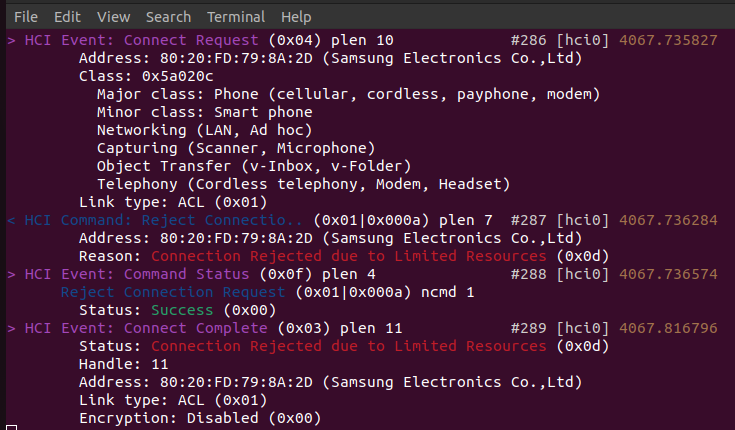Click the Major class Phone line

(348, 94)
